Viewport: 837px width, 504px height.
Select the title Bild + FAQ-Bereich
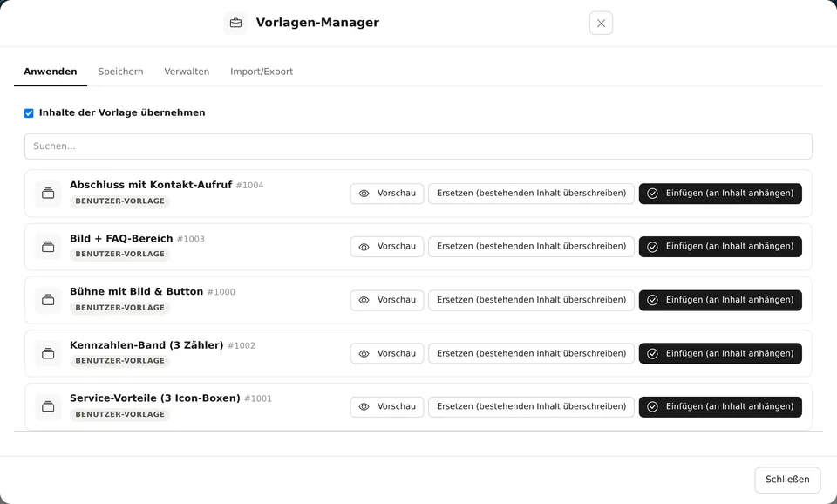pyautogui.click(x=121, y=238)
